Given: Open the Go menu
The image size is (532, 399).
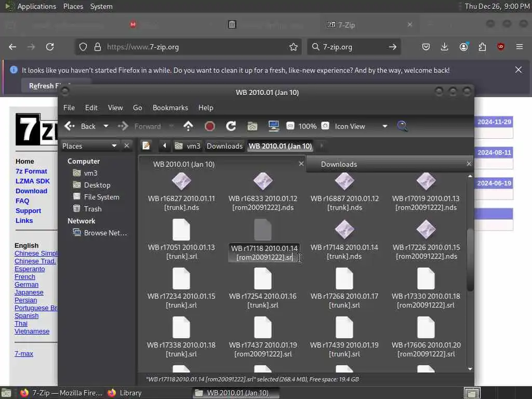Looking at the screenshot, I should pos(137,108).
